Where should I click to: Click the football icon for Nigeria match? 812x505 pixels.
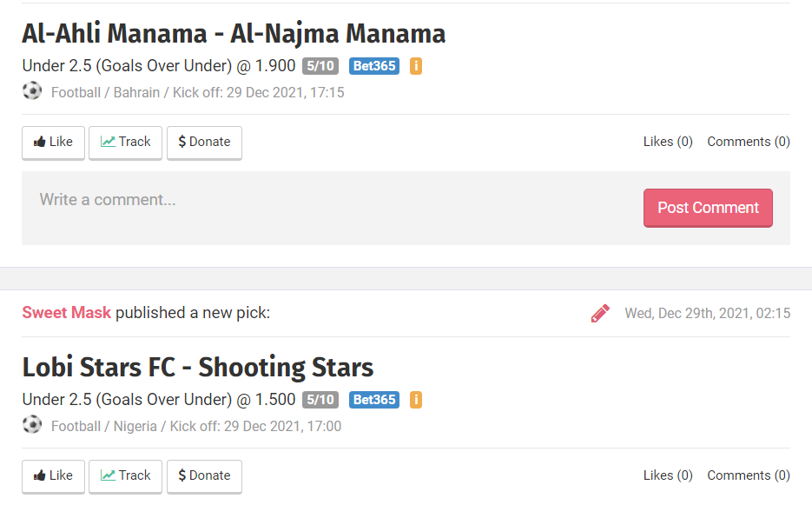click(x=32, y=425)
